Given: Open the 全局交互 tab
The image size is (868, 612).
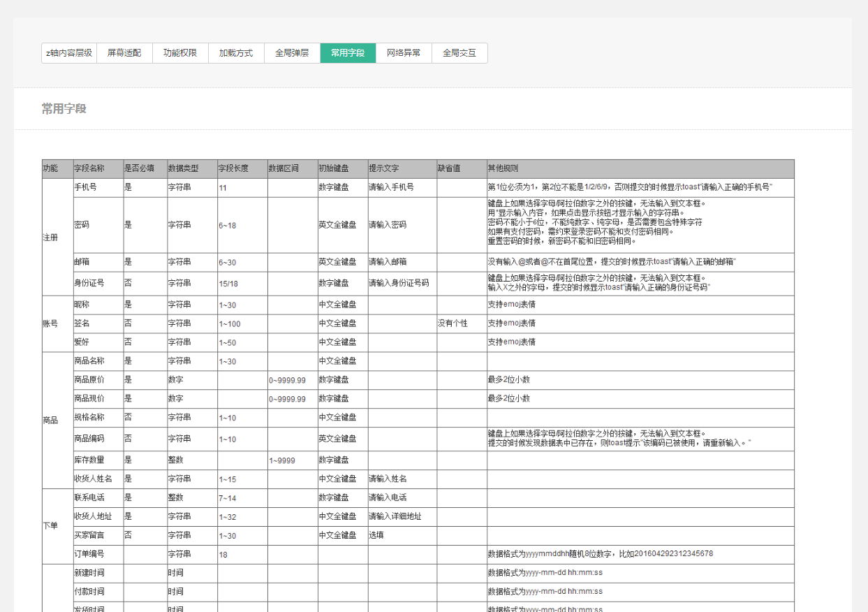Looking at the screenshot, I should coord(459,53).
